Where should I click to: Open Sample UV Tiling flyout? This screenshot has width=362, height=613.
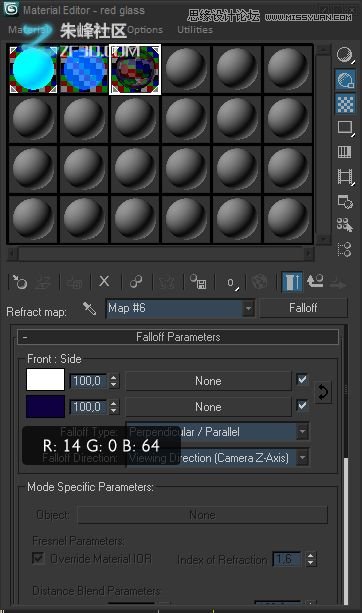click(345, 128)
